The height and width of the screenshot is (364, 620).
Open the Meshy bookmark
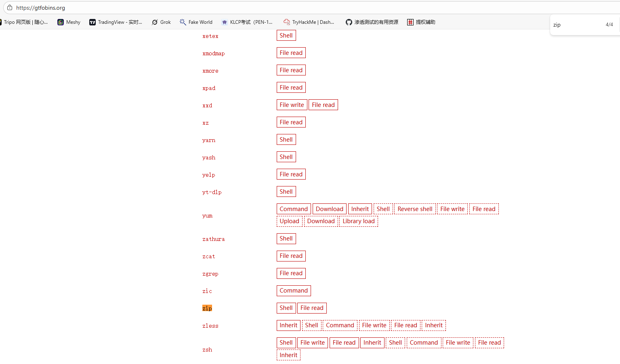pos(69,22)
